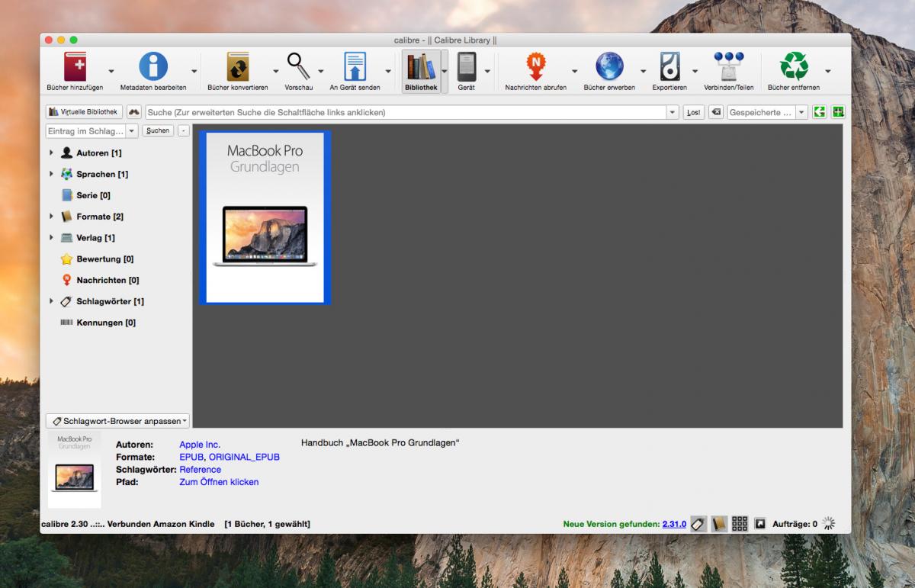Click the EPUB format link
The width and height of the screenshot is (915, 588).
(191, 457)
